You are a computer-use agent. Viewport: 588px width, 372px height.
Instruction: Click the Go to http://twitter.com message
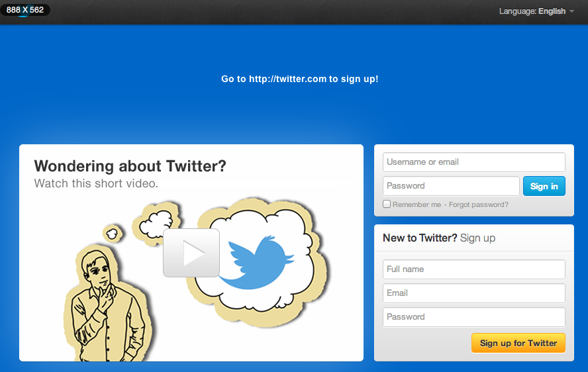pyautogui.click(x=299, y=79)
